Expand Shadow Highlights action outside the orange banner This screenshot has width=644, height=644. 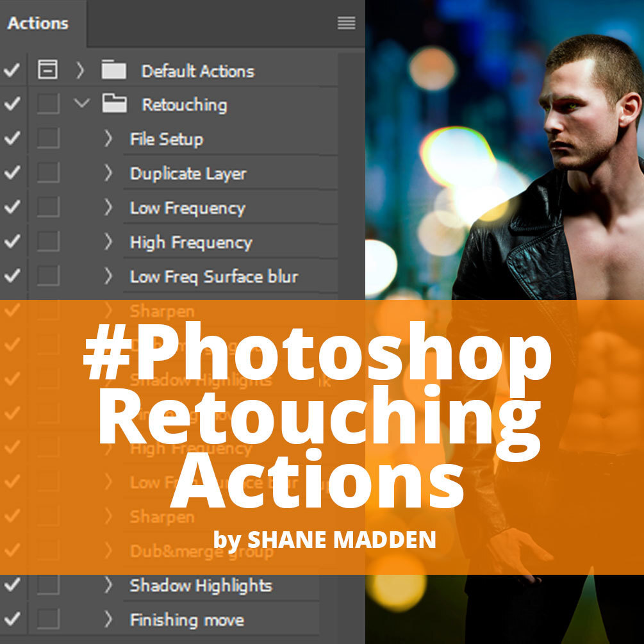108,584
